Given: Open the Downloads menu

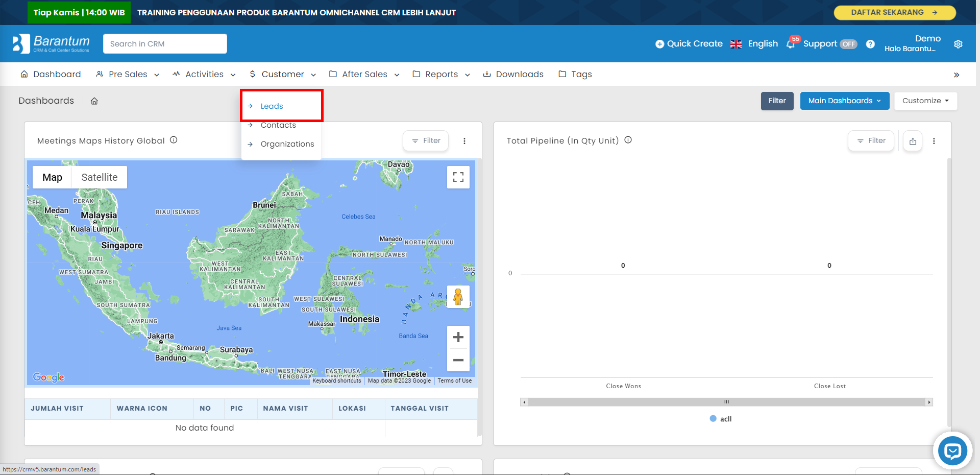Looking at the screenshot, I should pos(513,75).
